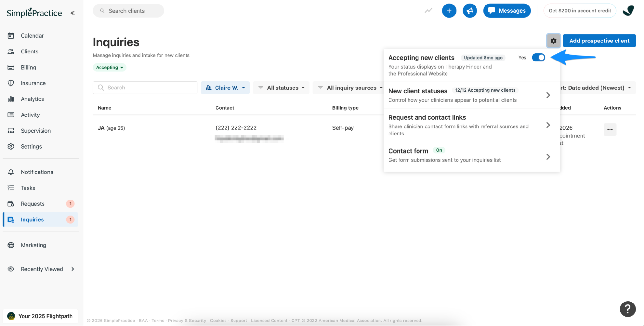Click the Updated 8mo ago badge
Viewport: 644px width, 326px height.
[483, 58]
